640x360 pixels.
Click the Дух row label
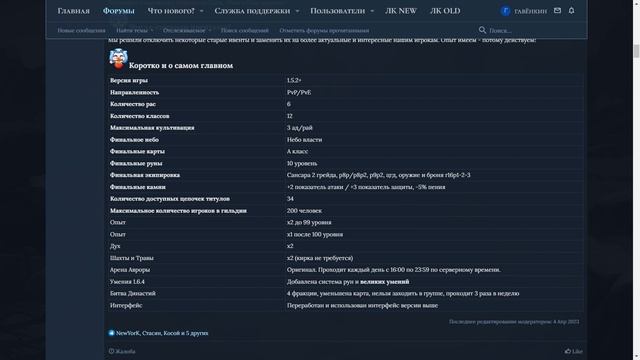tap(115, 246)
